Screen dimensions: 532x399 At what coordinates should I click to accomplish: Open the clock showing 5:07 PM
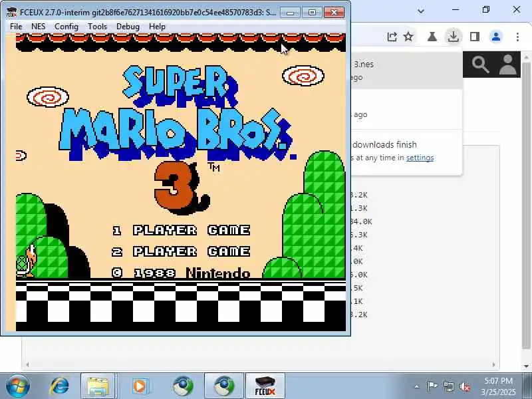pos(498,386)
